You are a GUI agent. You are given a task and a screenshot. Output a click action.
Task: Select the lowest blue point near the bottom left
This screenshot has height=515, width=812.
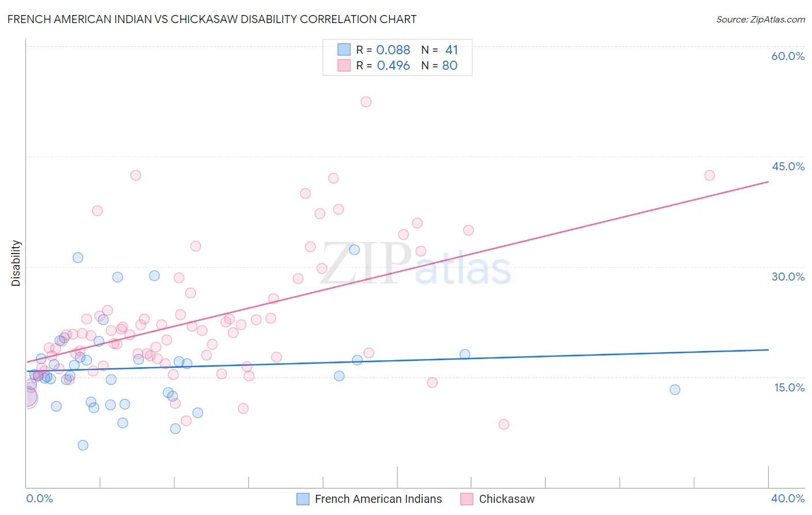pos(83,445)
